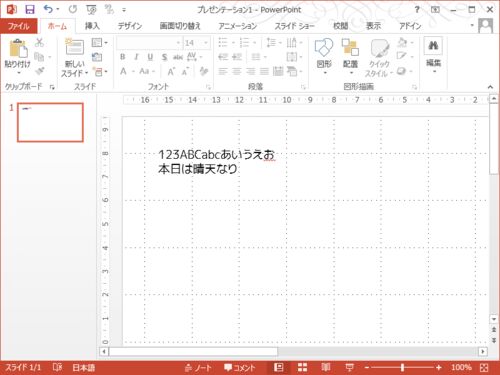Viewport: 500px width, 375px height.
Task: Undo the last action
Action: coord(48,9)
